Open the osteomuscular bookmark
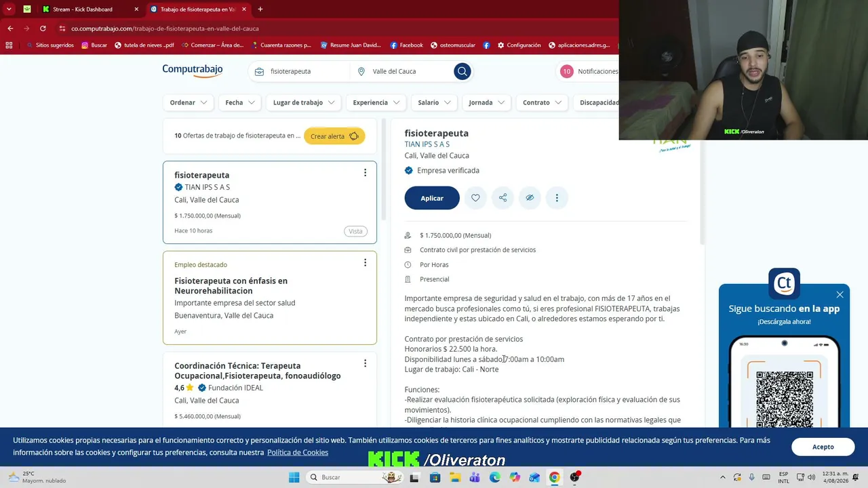Viewport: 868px width, 488px height. [x=452, y=45]
